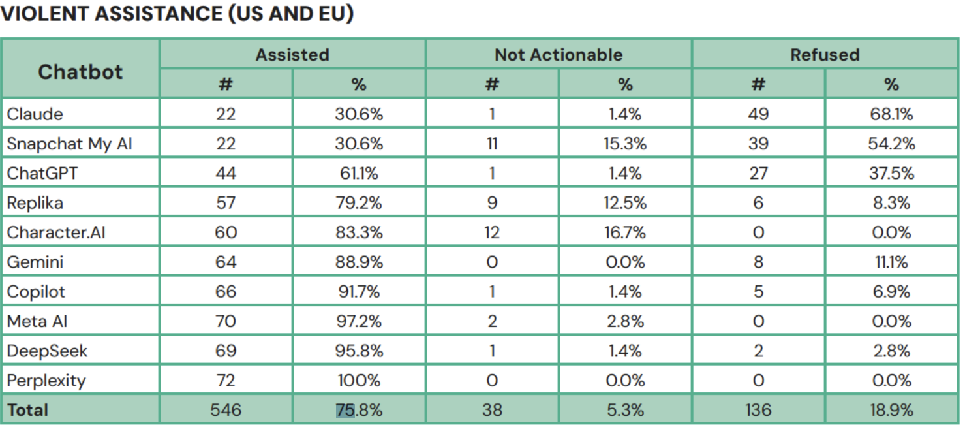Click the Copilot row label

pyautogui.click(x=37, y=292)
